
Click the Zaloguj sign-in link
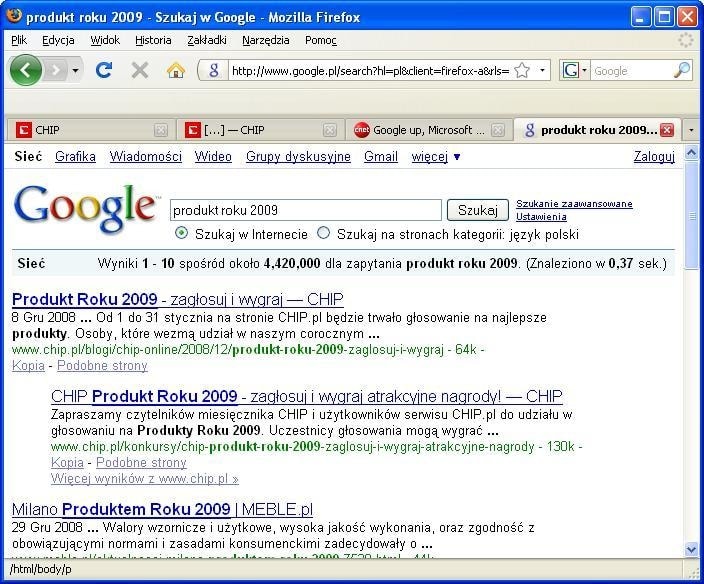(x=654, y=156)
